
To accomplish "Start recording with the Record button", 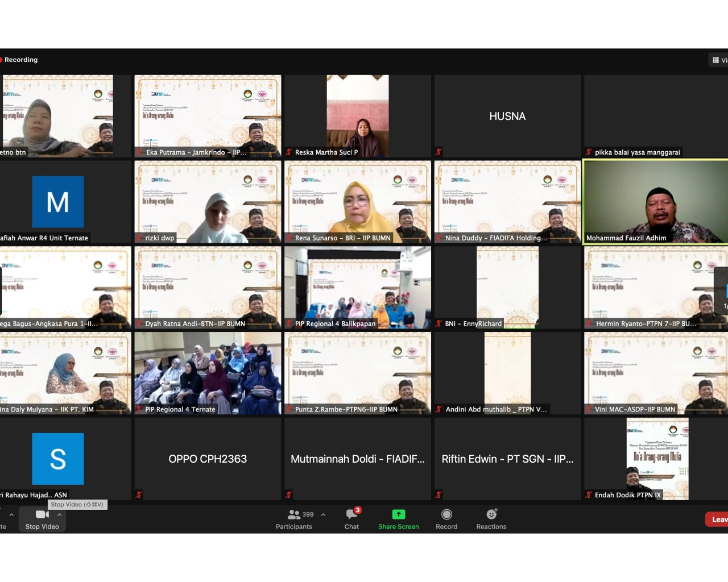I will tap(446, 519).
